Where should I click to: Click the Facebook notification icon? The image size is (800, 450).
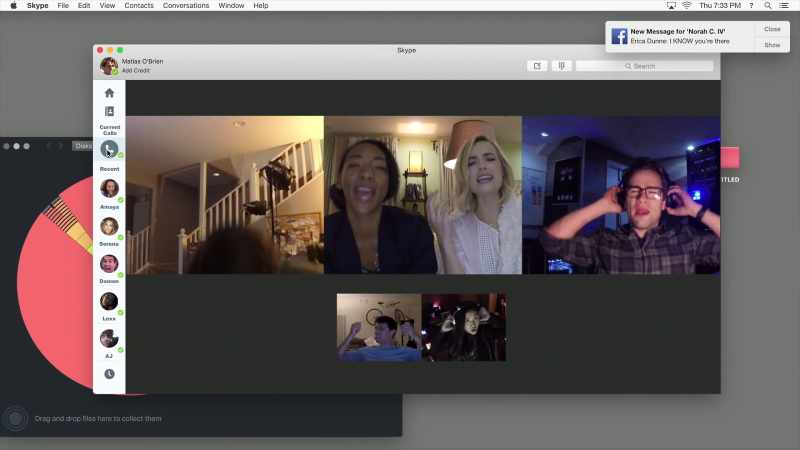click(619, 36)
